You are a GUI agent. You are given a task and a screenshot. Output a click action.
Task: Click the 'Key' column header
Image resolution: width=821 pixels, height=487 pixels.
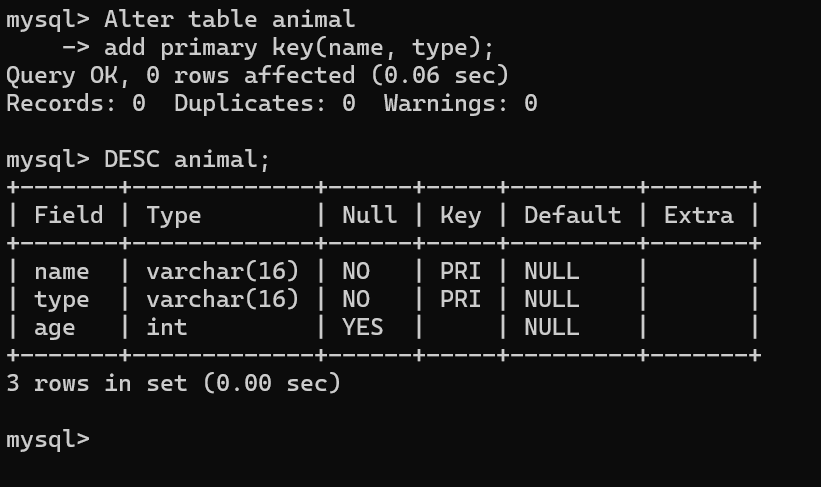tap(460, 216)
